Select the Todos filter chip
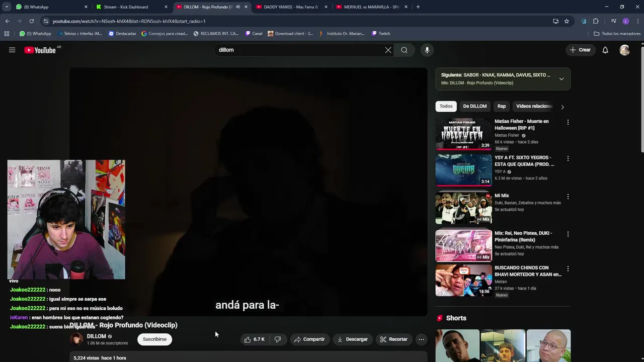The width and height of the screenshot is (644, 362). 446,106
